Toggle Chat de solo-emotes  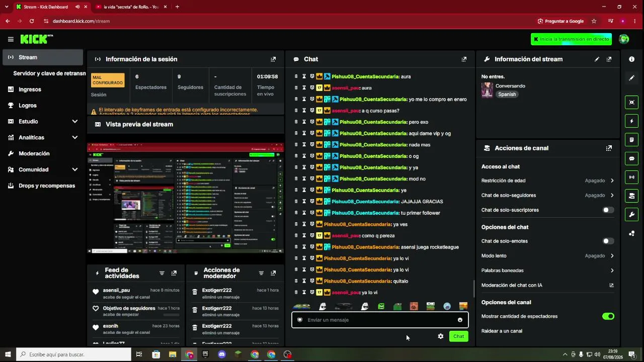[608, 241]
